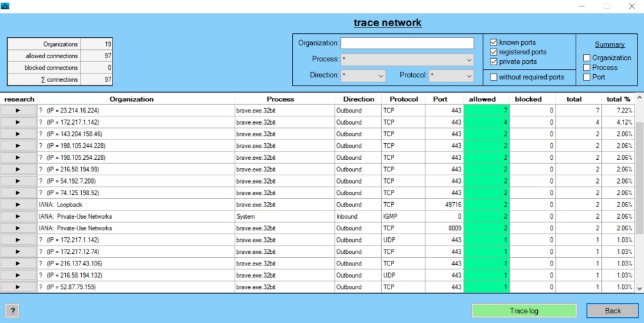Click research arrow for UDP 172.217.1.142 row
This screenshot has height=323, width=644.
[x=18, y=240]
